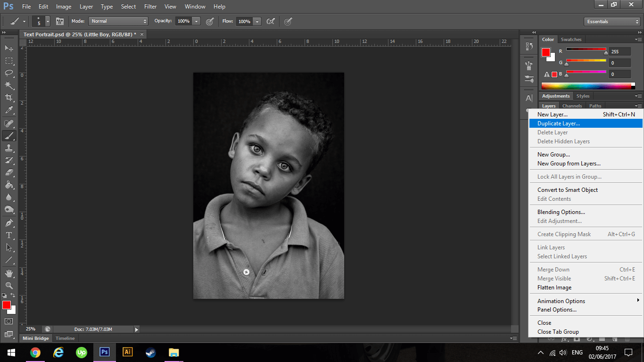644x362 pixels.
Task: Open the Timeline tab
Action: [65, 338]
